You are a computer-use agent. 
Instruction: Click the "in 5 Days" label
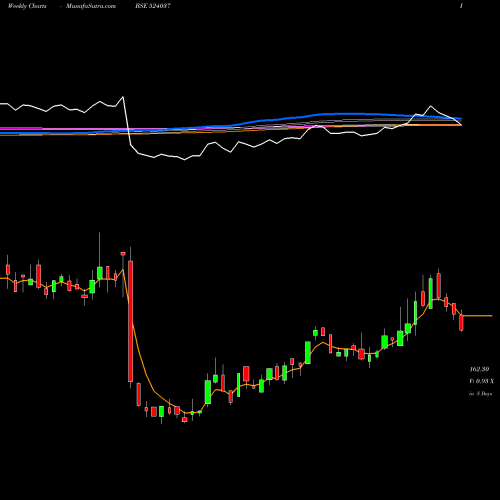(x=481, y=394)
